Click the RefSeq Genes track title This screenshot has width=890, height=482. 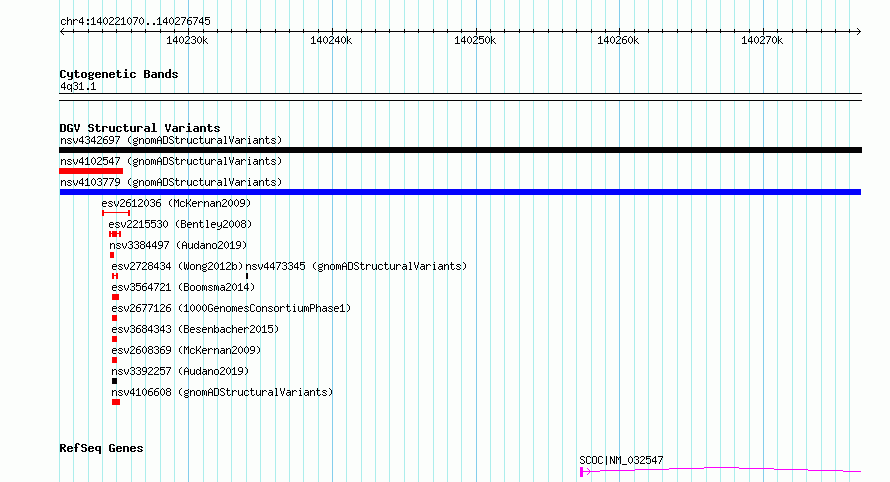tap(101, 448)
